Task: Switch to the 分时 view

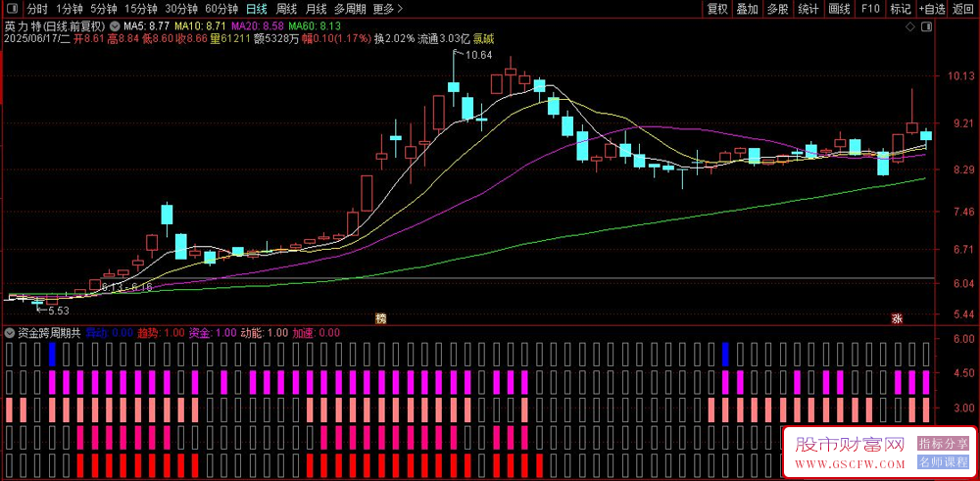Action: pyautogui.click(x=37, y=9)
